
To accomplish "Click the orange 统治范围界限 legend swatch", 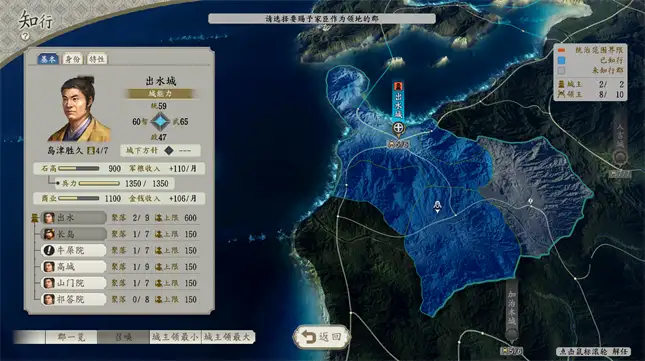I will tap(561, 51).
